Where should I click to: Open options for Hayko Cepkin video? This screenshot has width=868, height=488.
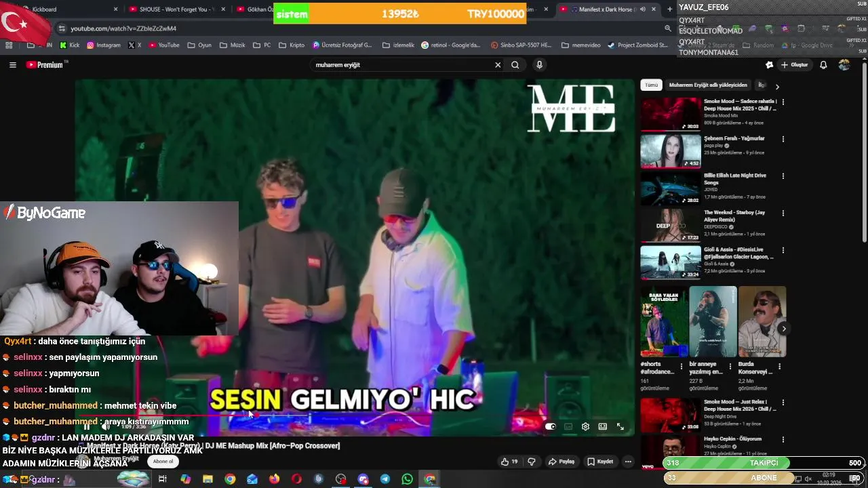pos(783,440)
